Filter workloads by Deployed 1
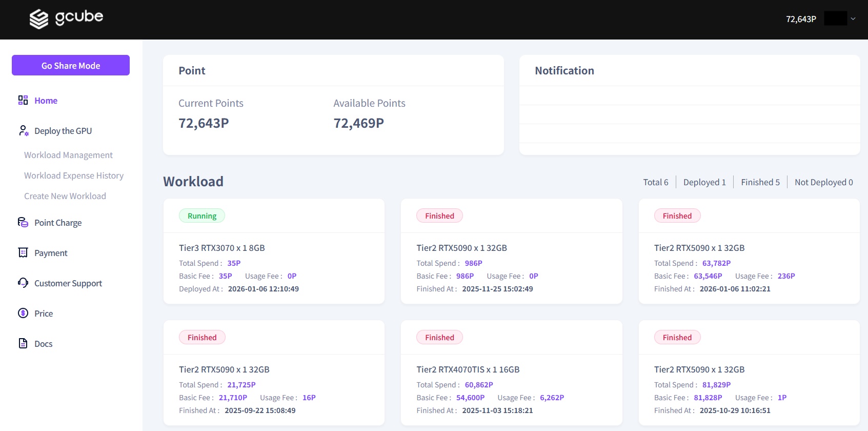The image size is (868, 431). coord(704,182)
